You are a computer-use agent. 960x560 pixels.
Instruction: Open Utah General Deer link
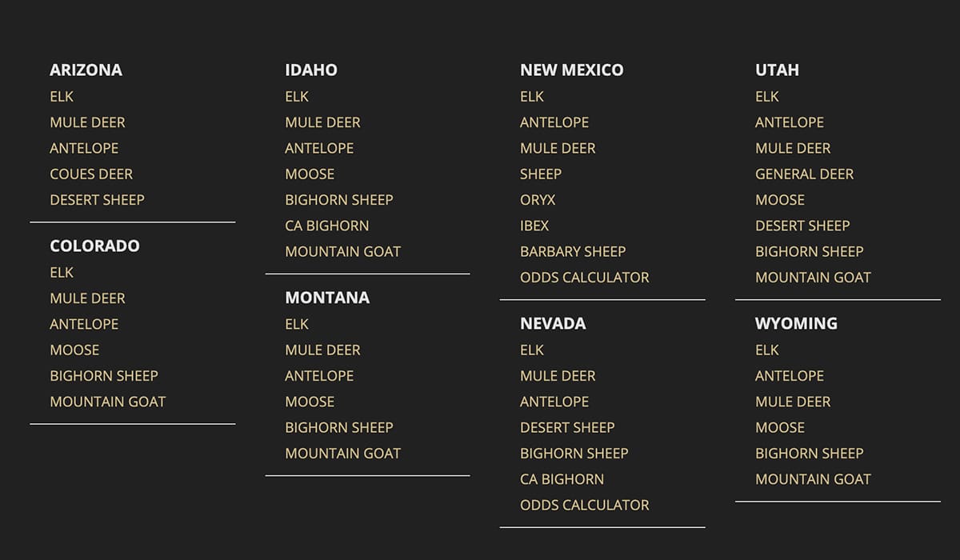[804, 174]
